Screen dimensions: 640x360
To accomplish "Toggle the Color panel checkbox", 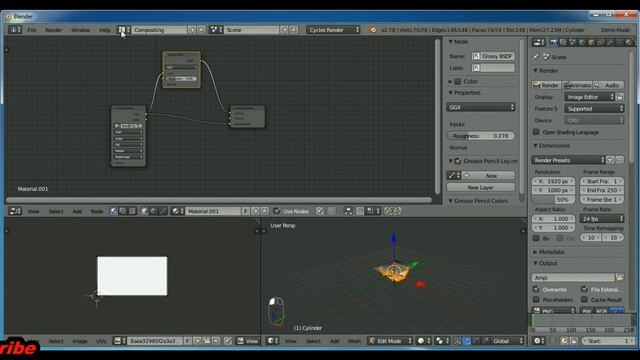I will (458, 81).
